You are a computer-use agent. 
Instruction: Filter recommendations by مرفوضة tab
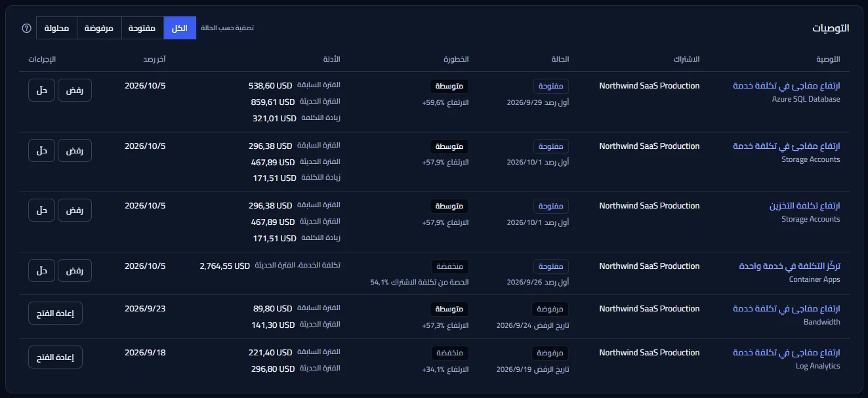point(99,28)
